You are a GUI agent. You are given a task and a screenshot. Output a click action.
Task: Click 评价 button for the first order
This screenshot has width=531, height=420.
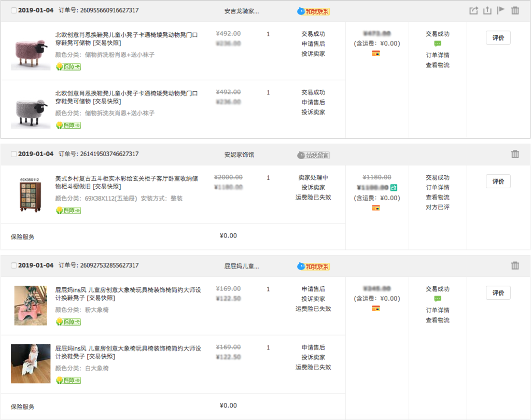498,37
